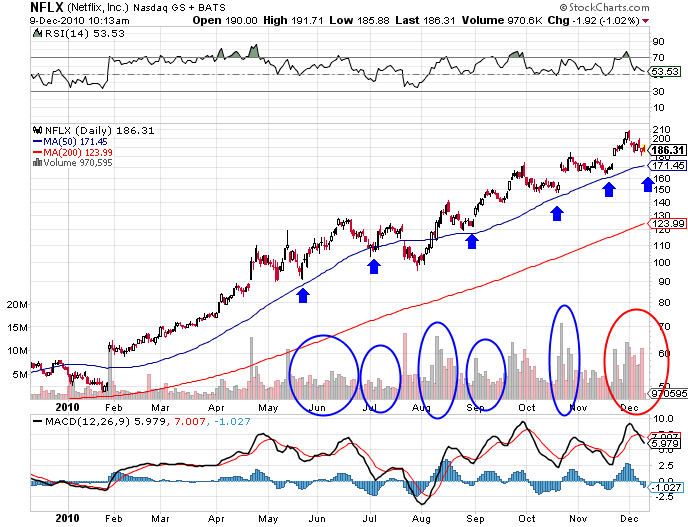
Task: Click the MA(50) 171.45 legend entry
Action: [x=72, y=142]
